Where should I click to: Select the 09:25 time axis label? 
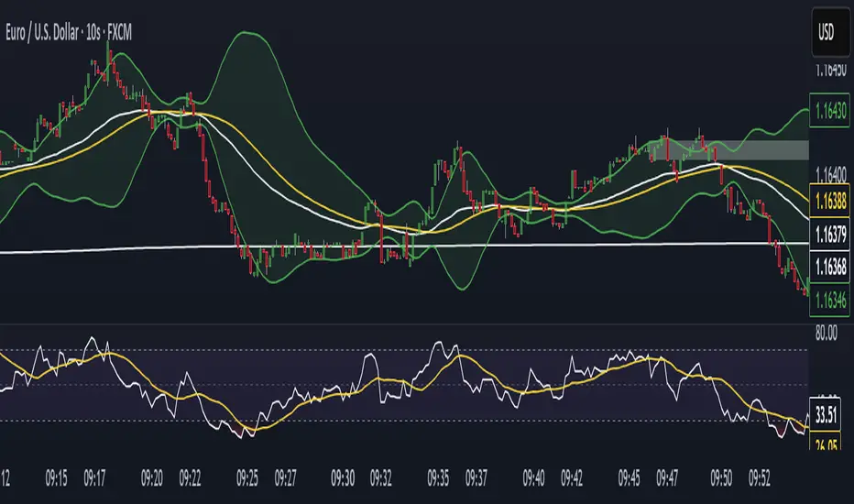tap(247, 477)
